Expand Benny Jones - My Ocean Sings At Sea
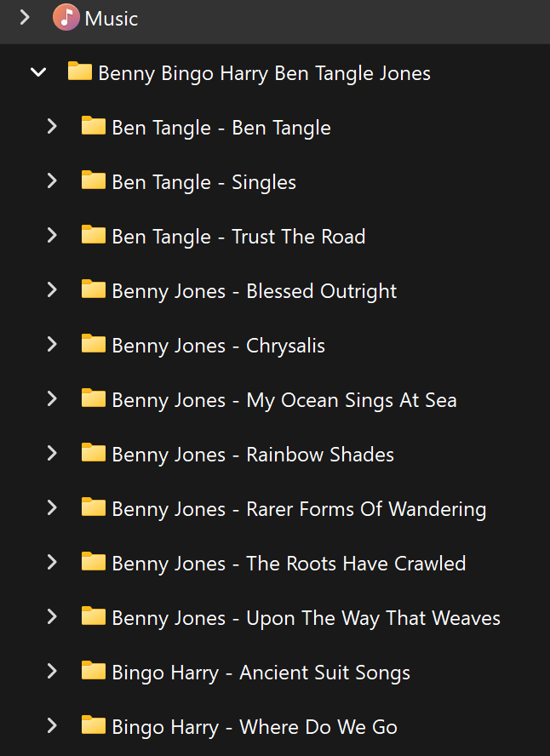Image resolution: width=550 pixels, height=756 pixels. click(x=52, y=399)
